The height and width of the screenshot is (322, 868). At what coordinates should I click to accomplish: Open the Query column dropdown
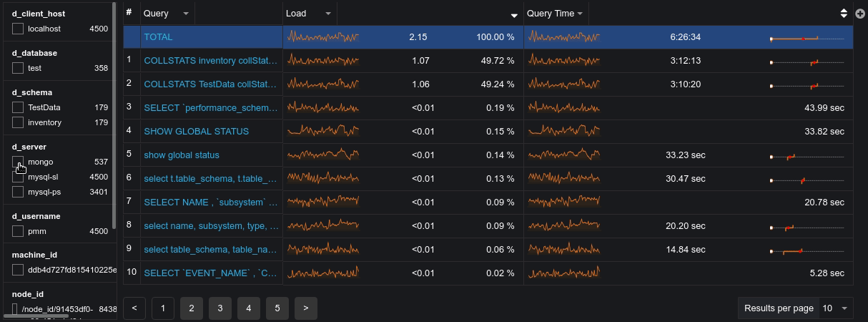coord(186,14)
